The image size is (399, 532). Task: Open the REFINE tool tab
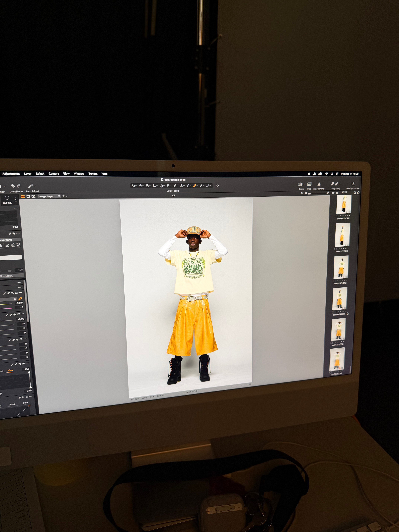7,200
